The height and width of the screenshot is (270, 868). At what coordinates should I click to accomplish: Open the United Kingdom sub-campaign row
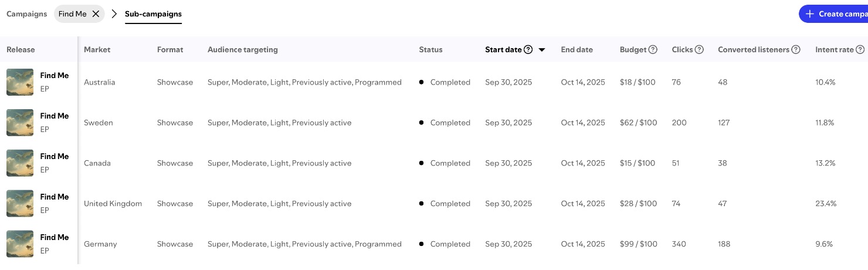pos(113,204)
